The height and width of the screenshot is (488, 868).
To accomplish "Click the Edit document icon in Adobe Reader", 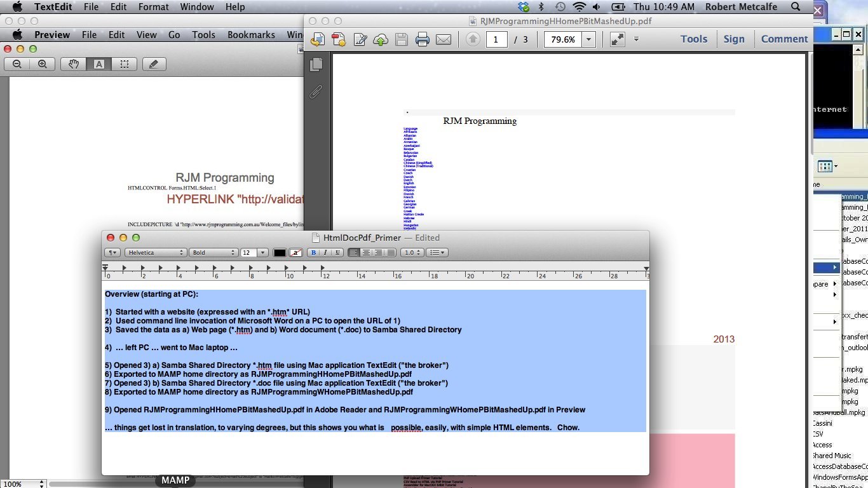I will coord(360,39).
